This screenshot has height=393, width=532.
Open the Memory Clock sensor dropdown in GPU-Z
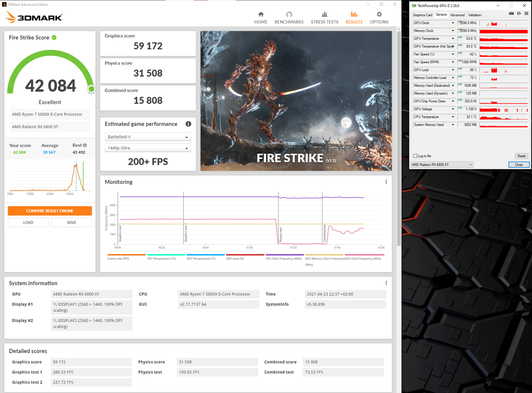pos(453,30)
